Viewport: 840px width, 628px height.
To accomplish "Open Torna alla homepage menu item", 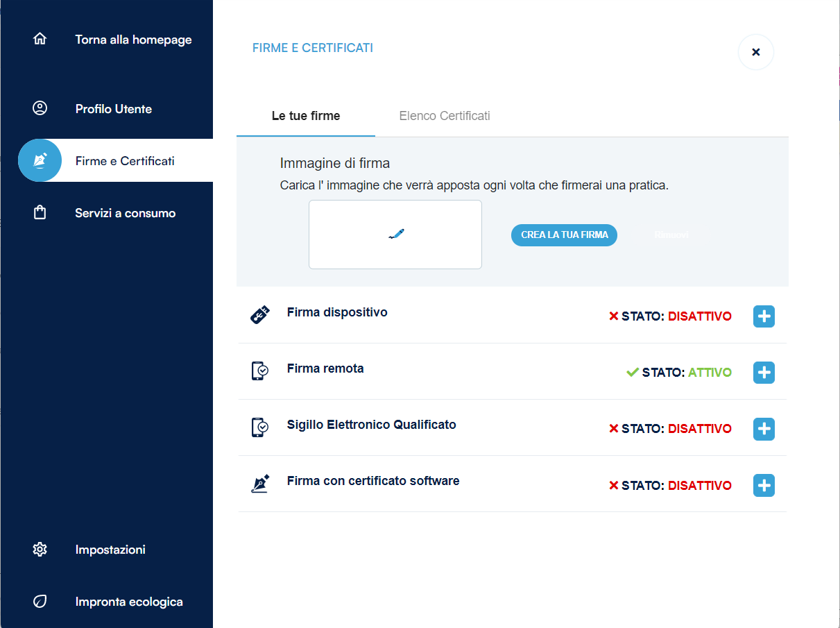I will point(133,40).
